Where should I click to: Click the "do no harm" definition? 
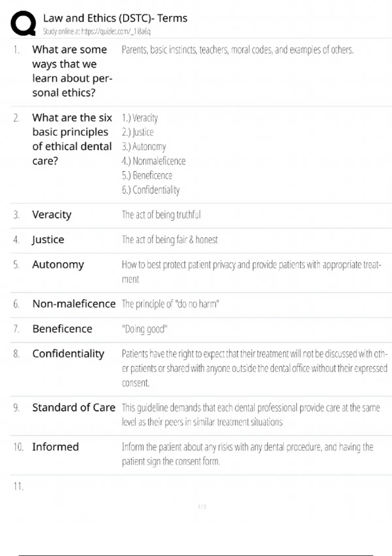click(170, 304)
